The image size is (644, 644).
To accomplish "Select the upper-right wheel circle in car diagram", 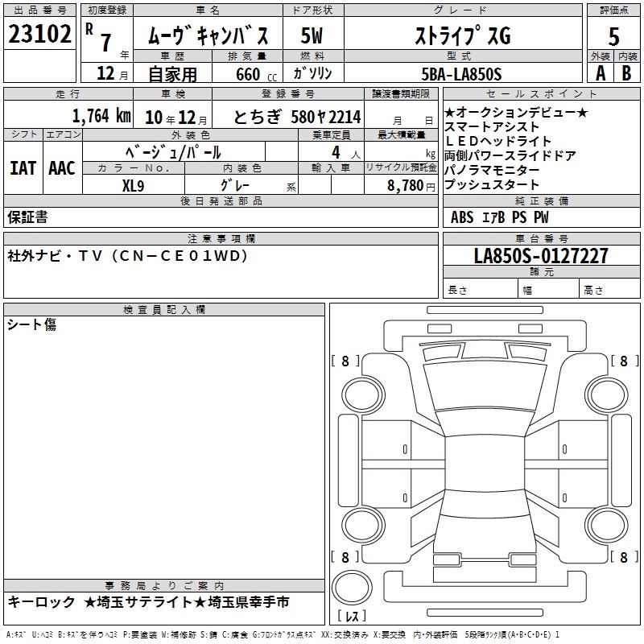I will [601, 392].
